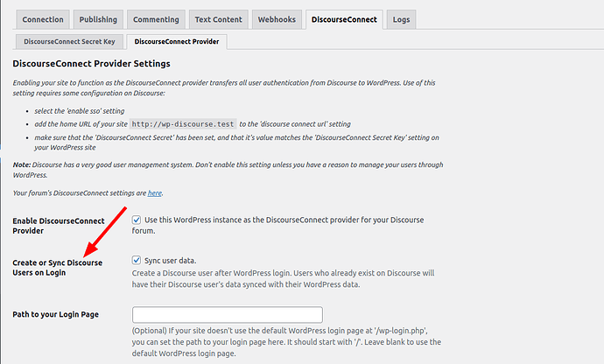Select the Webhooks tab

click(277, 19)
